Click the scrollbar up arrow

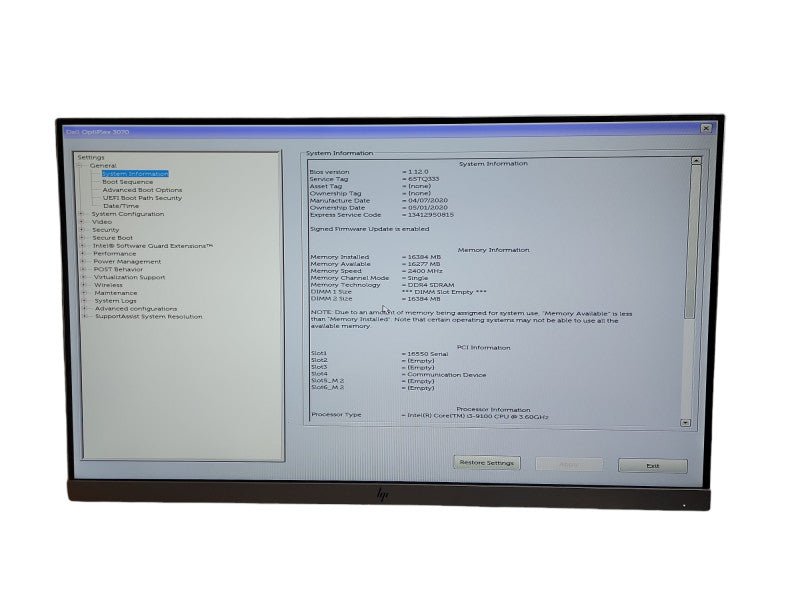pyautogui.click(x=696, y=160)
